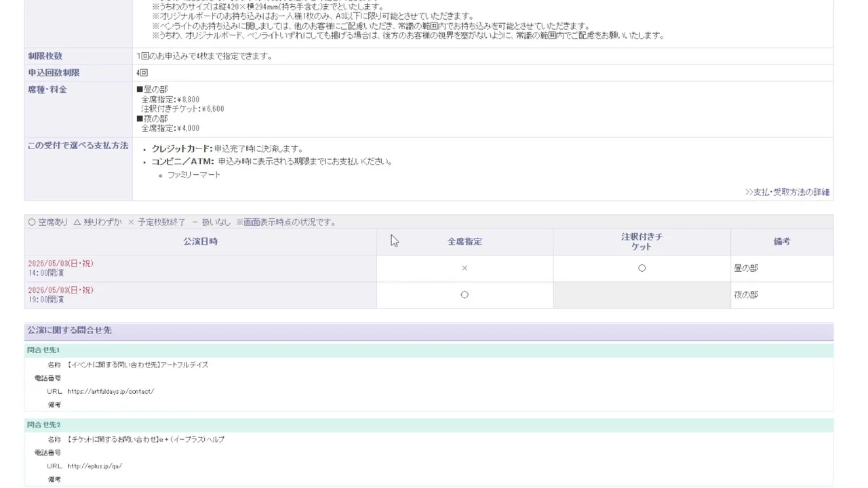Click the ファミリーマート list item
The width and height of the screenshot is (868, 488).
click(x=194, y=175)
